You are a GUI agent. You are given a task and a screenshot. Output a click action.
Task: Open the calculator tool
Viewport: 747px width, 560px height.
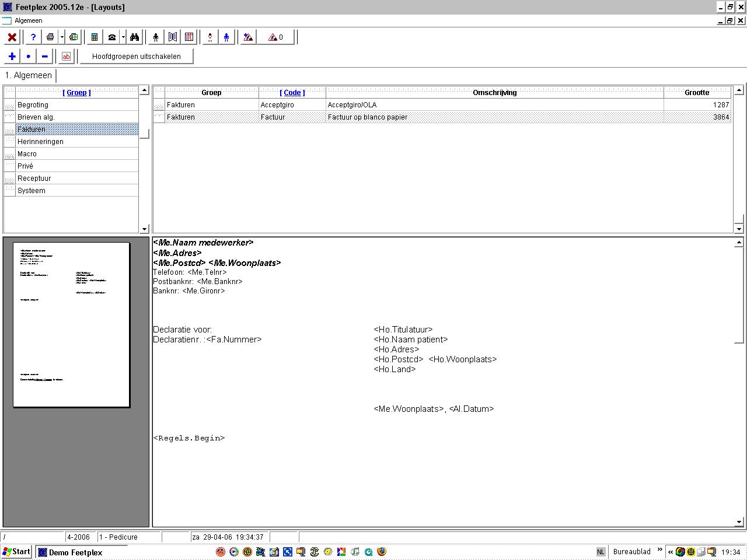coord(94,37)
